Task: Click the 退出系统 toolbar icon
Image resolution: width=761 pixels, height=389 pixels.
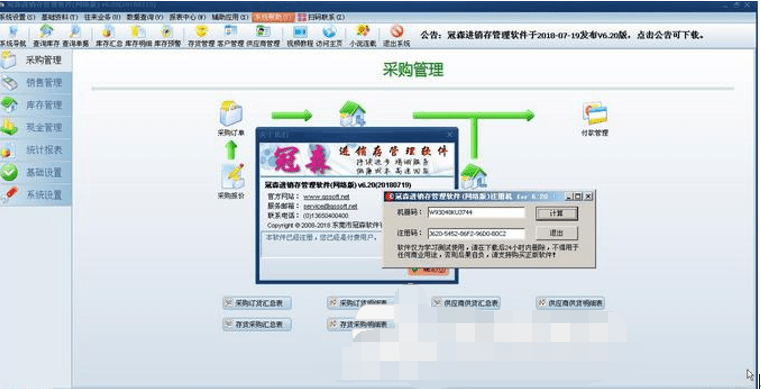Action: [397, 36]
